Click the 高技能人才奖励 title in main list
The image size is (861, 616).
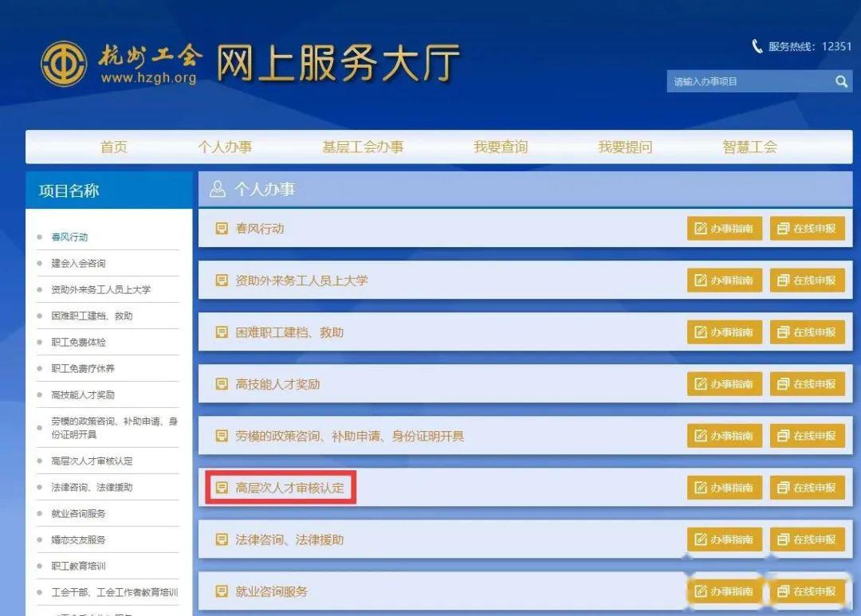(278, 384)
